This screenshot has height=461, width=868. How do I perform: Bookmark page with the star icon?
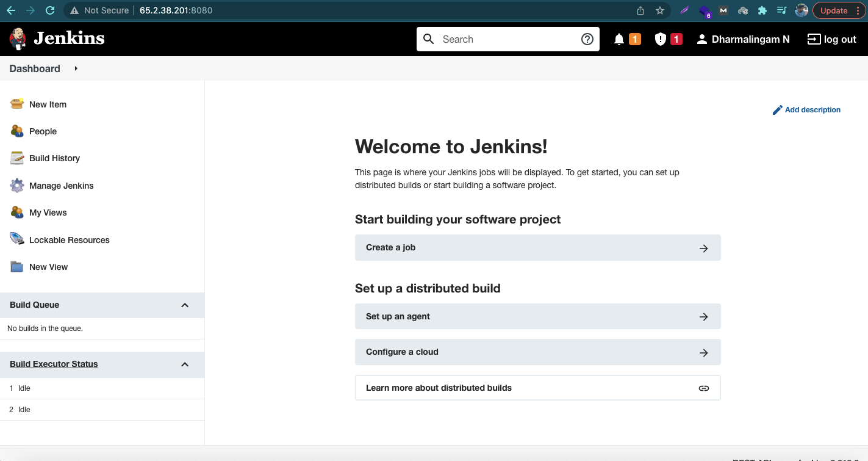coord(660,10)
